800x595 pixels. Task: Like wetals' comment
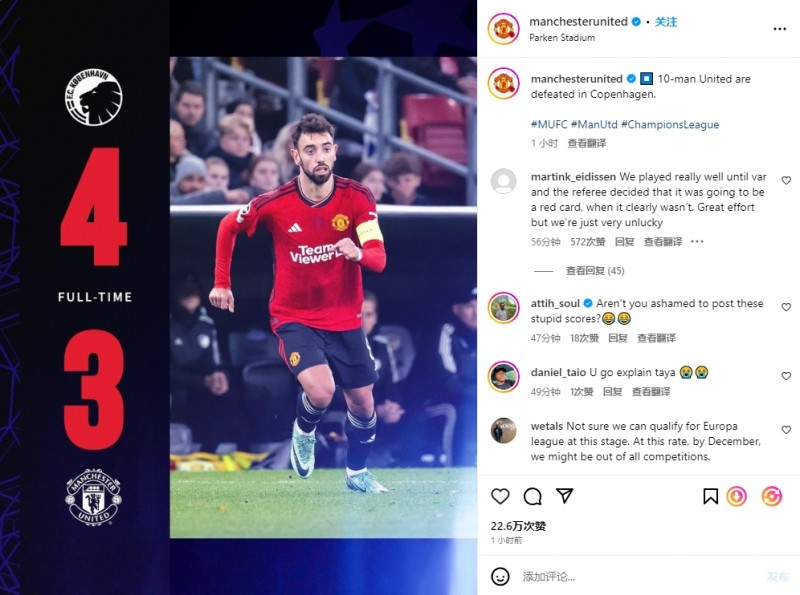tap(786, 430)
